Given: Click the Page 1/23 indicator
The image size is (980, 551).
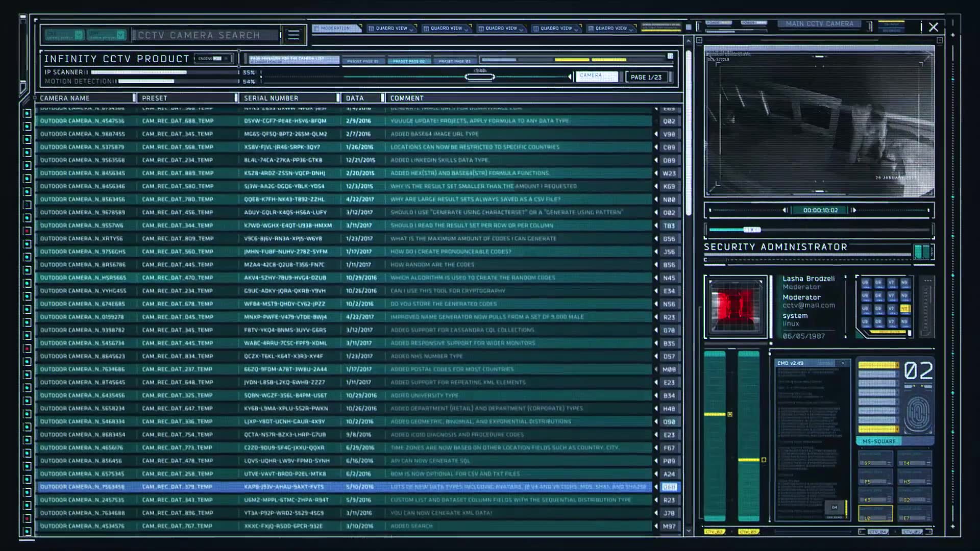Looking at the screenshot, I should point(646,77).
